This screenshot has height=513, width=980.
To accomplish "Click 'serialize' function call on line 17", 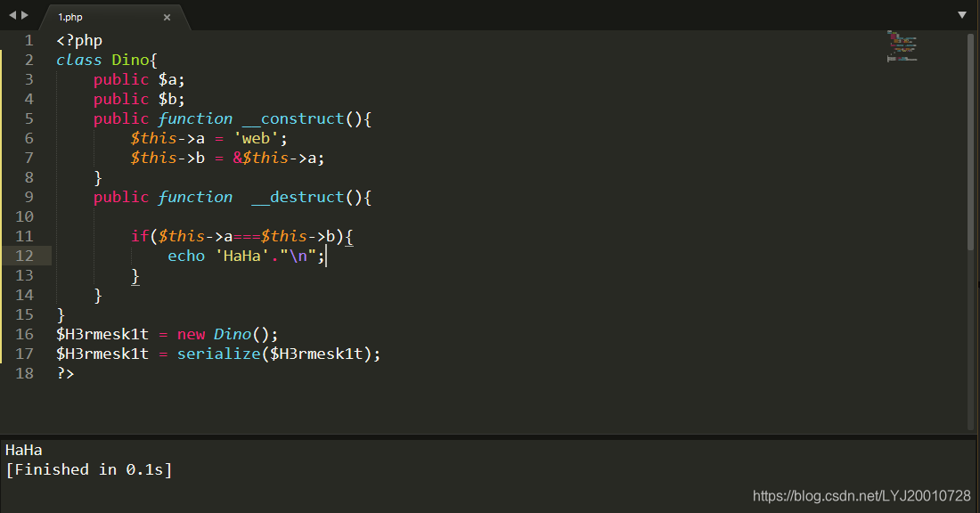I will 219,354.
